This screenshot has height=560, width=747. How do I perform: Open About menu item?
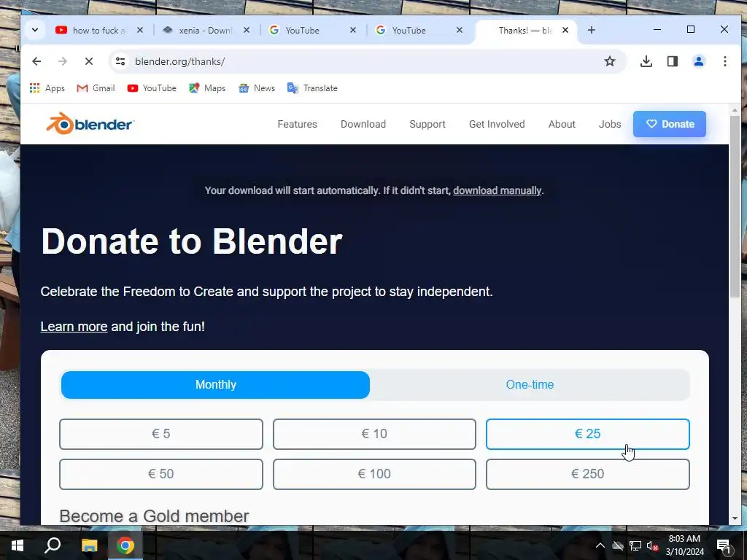click(x=562, y=124)
